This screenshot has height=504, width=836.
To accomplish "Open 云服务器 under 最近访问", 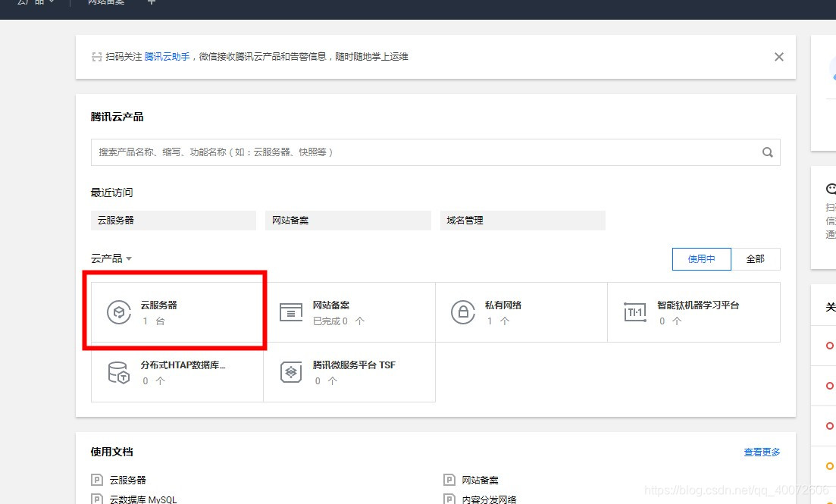I will click(174, 221).
